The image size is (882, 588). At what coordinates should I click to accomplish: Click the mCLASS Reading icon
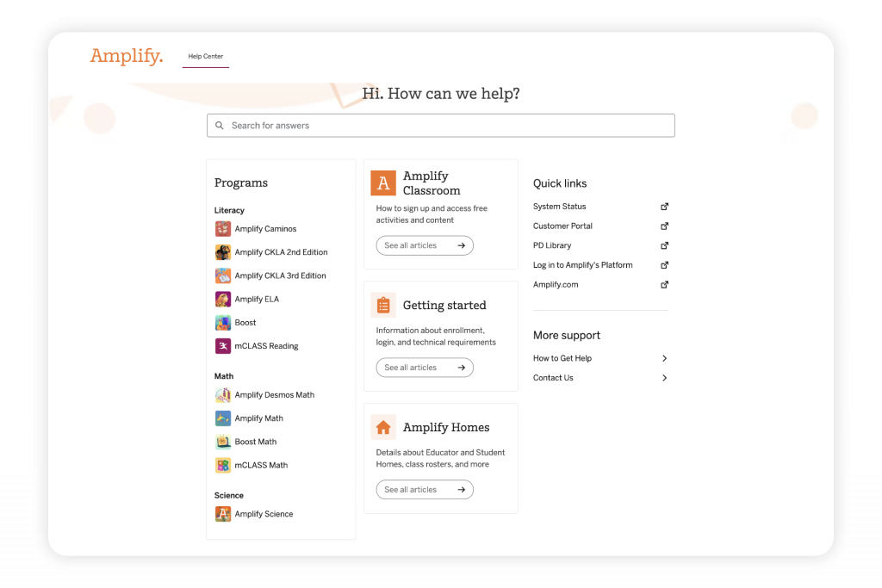[223, 346]
